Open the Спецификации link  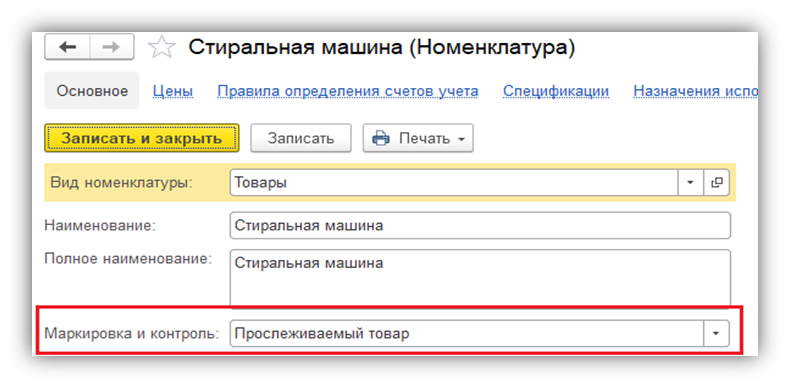coord(556,91)
